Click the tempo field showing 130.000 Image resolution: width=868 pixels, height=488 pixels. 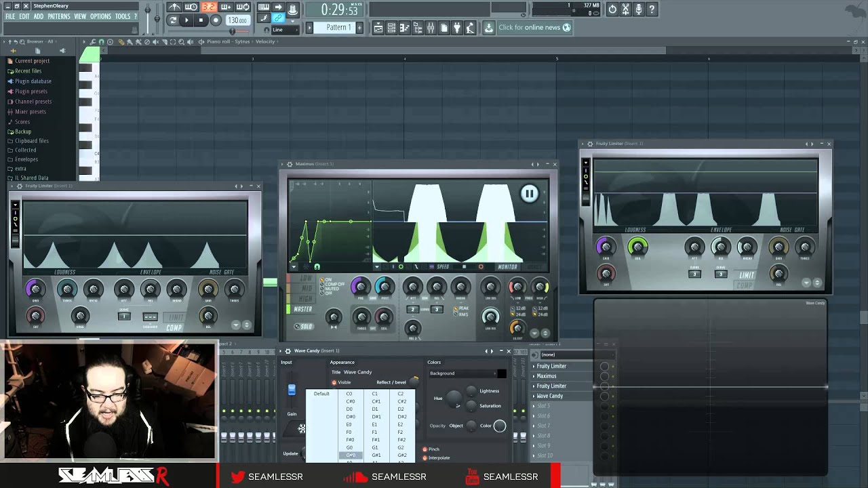pos(237,20)
